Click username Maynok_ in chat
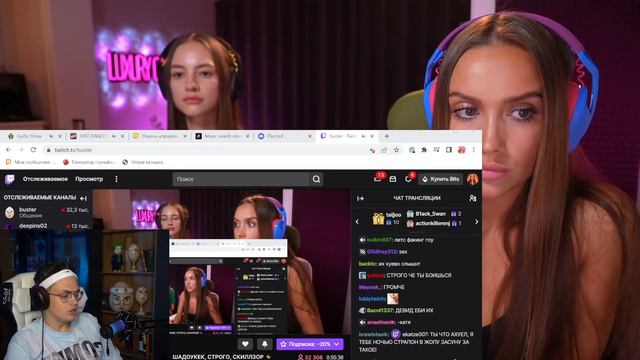Image resolution: width=640 pixels, height=360 pixels. 370,287
